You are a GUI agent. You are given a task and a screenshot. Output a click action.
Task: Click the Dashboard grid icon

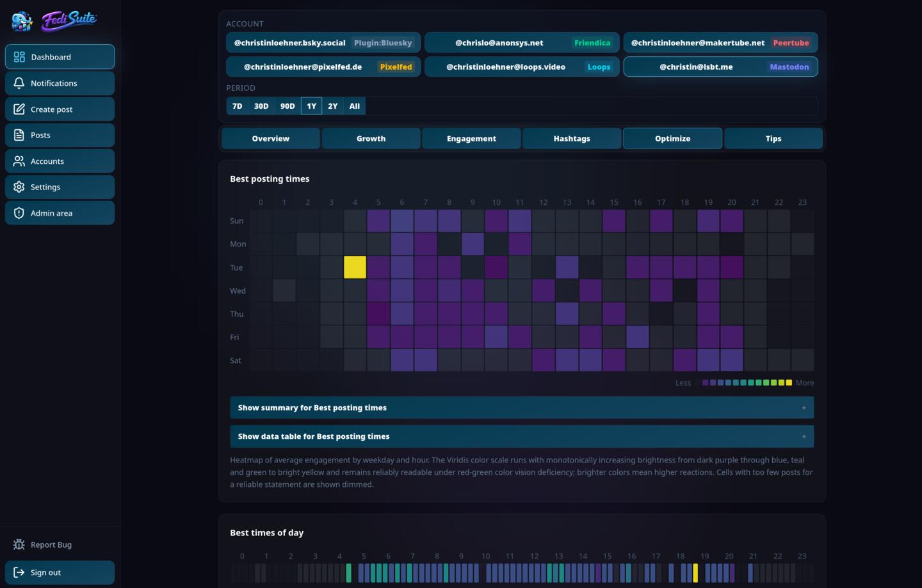pyautogui.click(x=19, y=57)
